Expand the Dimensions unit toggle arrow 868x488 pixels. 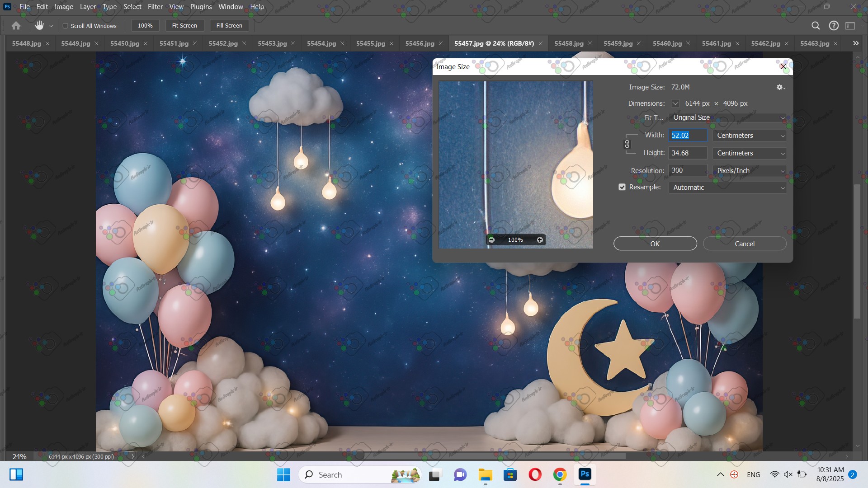pyautogui.click(x=675, y=103)
